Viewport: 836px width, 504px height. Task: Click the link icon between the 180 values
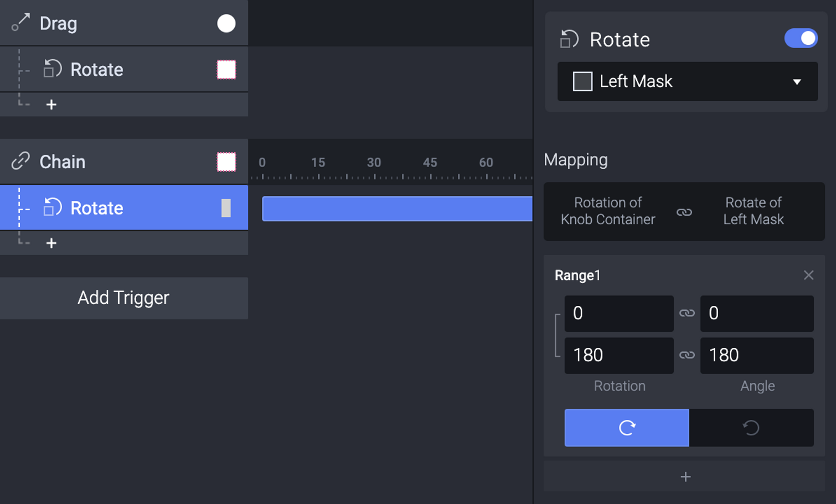[687, 355]
